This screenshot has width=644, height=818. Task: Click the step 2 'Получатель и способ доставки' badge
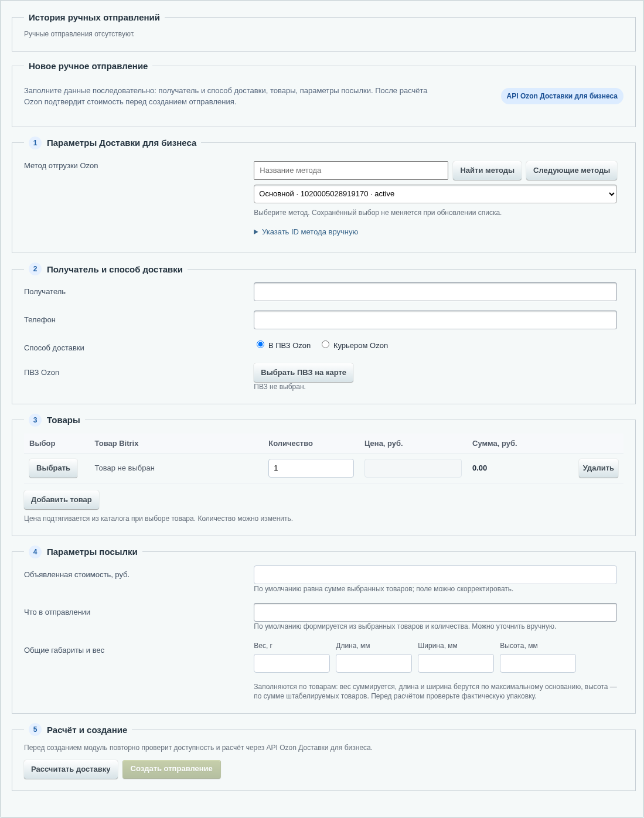click(x=35, y=269)
